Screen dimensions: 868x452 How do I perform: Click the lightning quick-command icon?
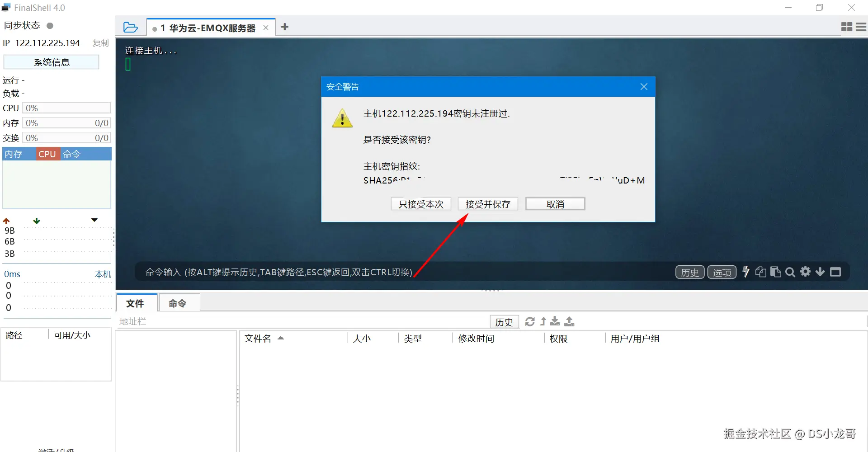click(x=746, y=272)
